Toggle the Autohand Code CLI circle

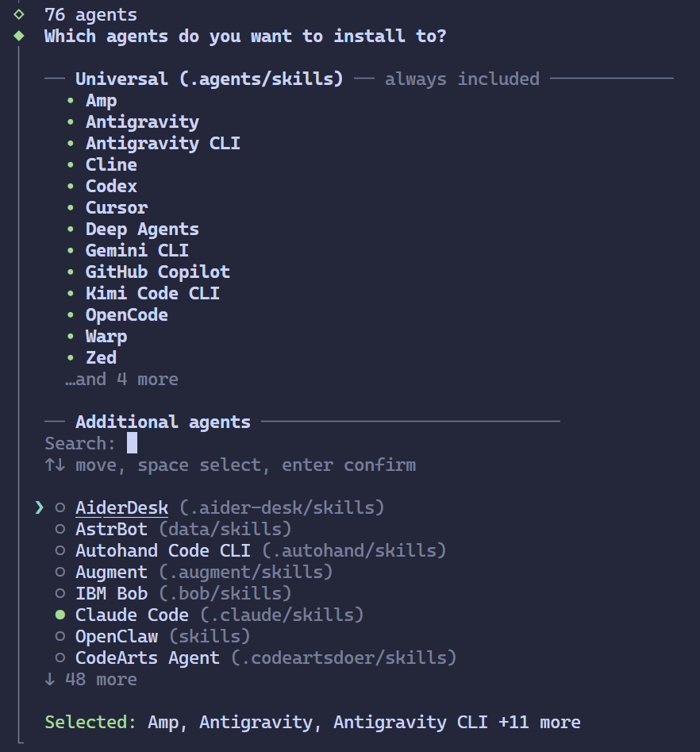(60, 550)
